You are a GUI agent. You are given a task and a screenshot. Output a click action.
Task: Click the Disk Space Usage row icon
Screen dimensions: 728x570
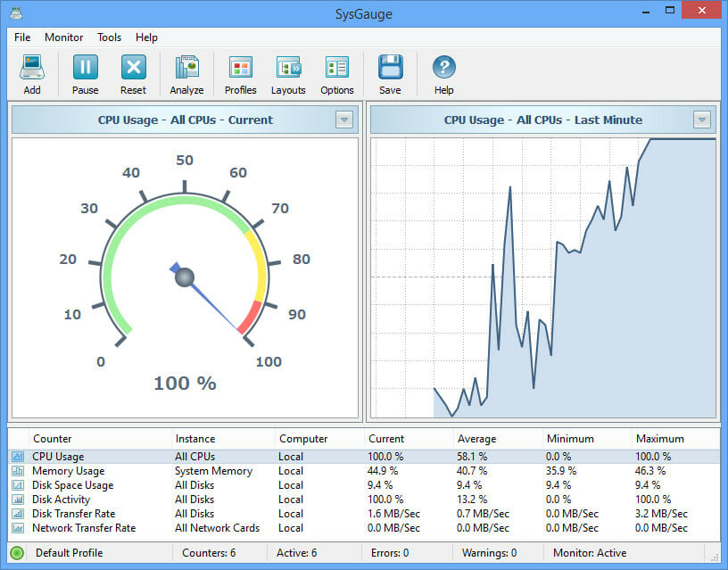[18, 485]
